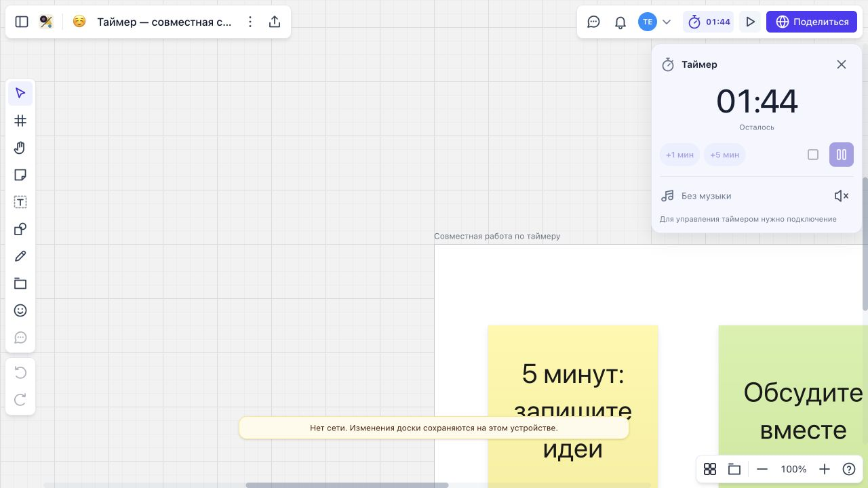Image resolution: width=868 pixels, height=488 pixels.
Task: Open the Без музыки music selector
Action: (x=706, y=196)
